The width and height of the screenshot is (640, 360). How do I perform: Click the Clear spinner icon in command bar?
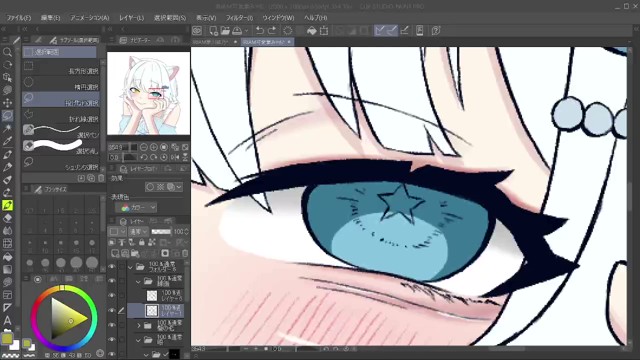click(x=287, y=30)
